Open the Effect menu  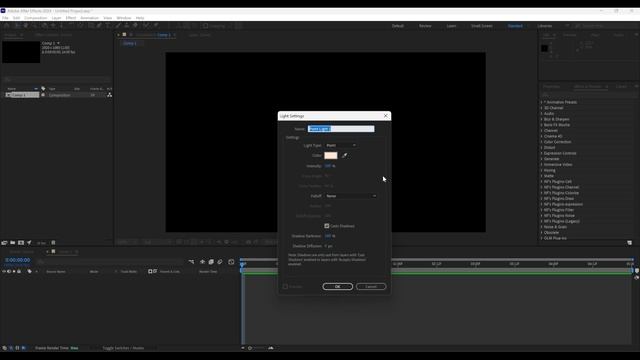(x=71, y=18)
